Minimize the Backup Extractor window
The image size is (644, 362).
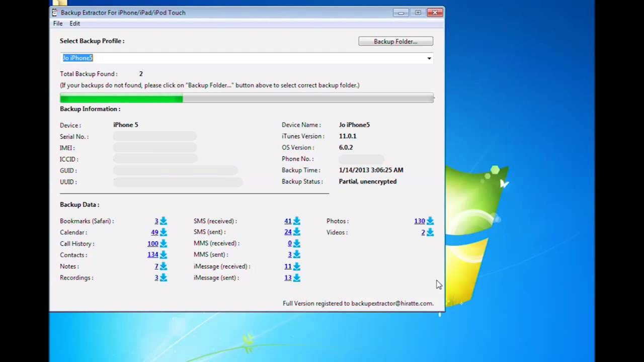(401, 13)
